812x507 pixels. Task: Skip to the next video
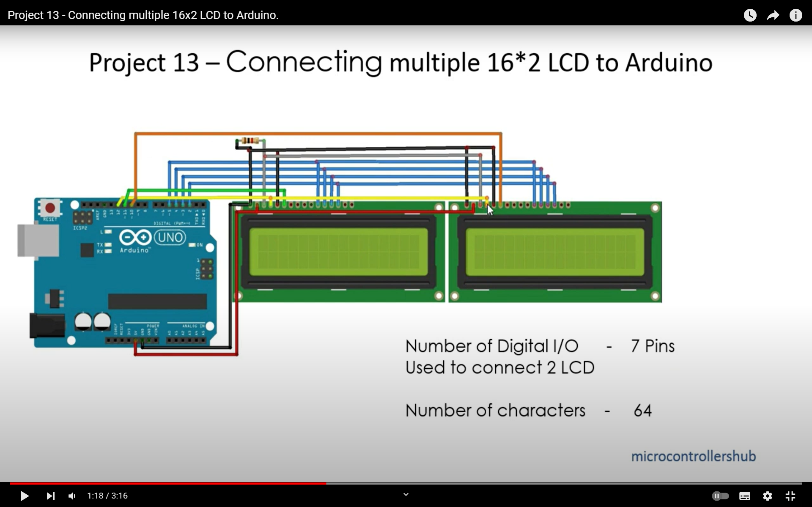[50, 496]
